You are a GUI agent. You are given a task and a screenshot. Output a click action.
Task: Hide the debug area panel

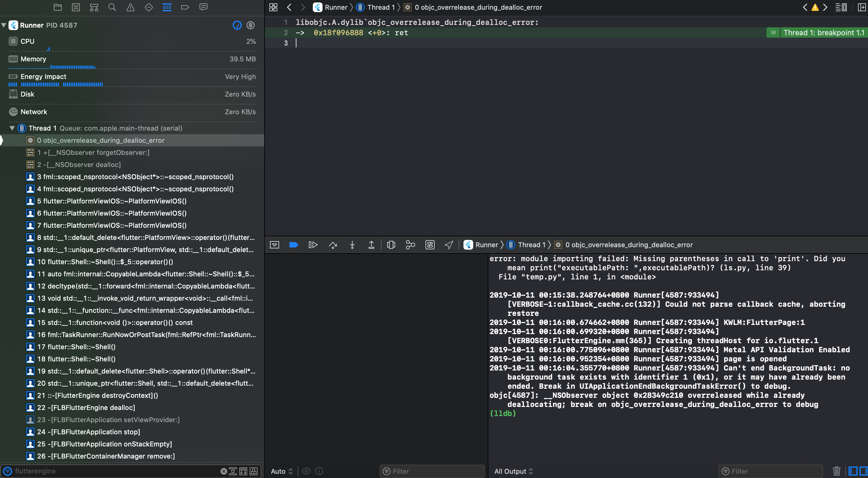[x=274, y=245]
